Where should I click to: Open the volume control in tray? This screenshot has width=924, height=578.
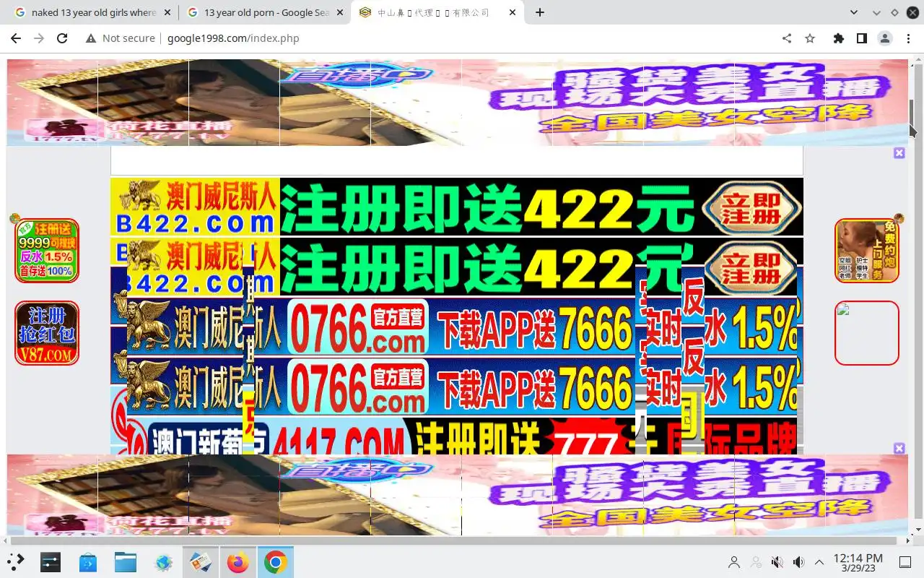pyautogui.click(x=798, y=562)
